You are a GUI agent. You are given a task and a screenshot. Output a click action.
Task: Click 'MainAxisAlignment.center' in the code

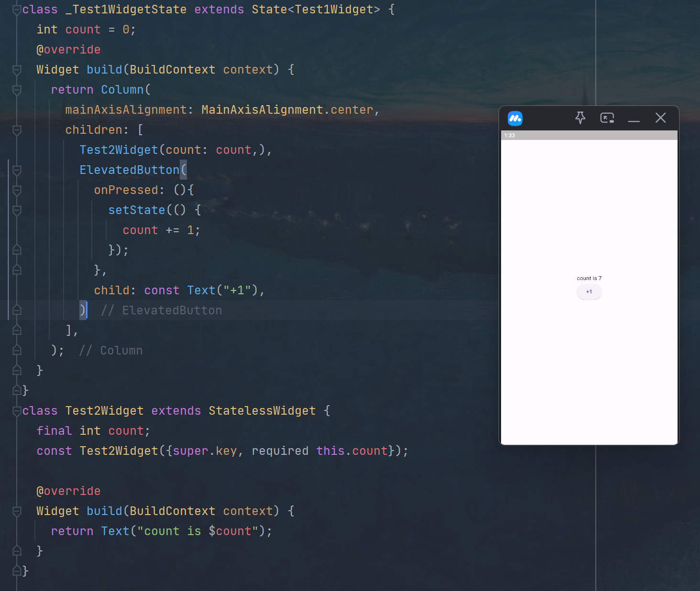click(x=287, y=110)
